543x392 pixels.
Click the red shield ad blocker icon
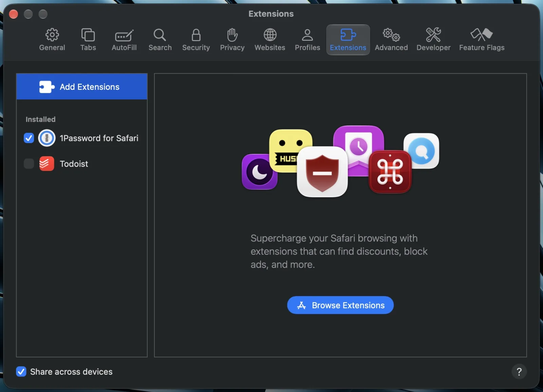(x=322, y=172)
